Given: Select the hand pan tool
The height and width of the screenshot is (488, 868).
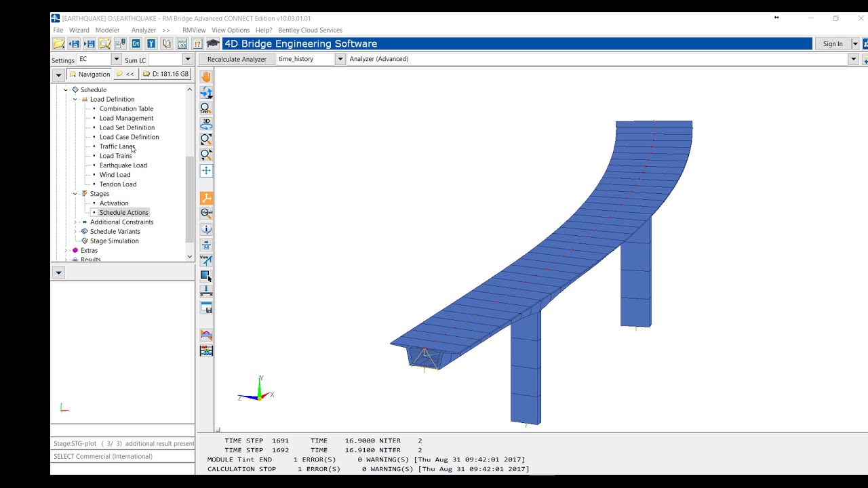Looking at the screenshot, I should point(206,77).
